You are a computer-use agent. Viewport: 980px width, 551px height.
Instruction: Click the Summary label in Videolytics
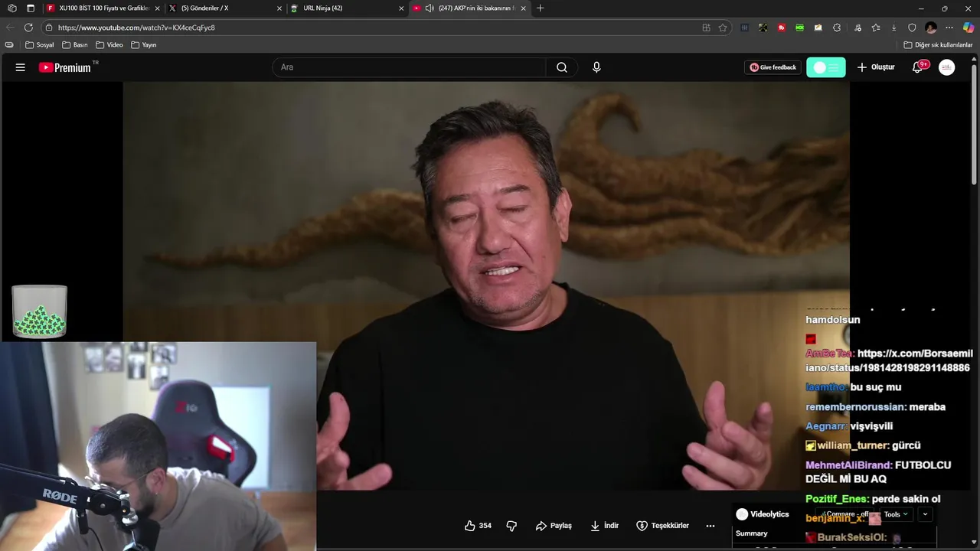click(x=752, y=533)
